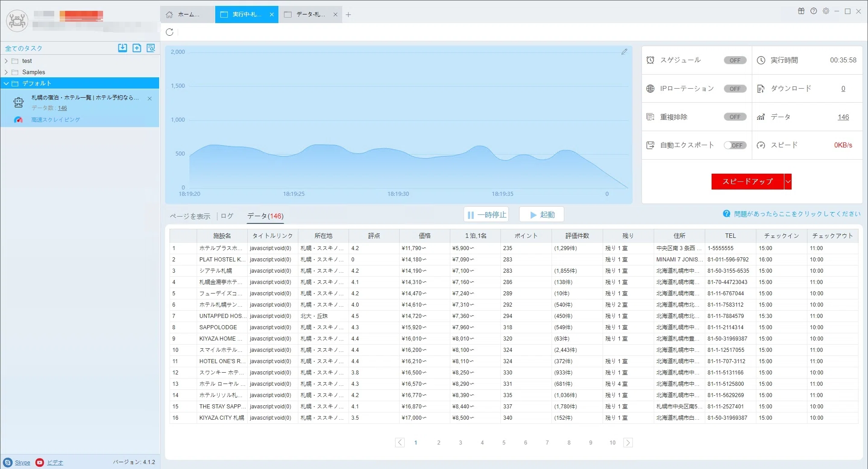Viewport: 868px width, 469px height.
Task: Click the gift icon in title bar
Action: [x=801, y=11]
